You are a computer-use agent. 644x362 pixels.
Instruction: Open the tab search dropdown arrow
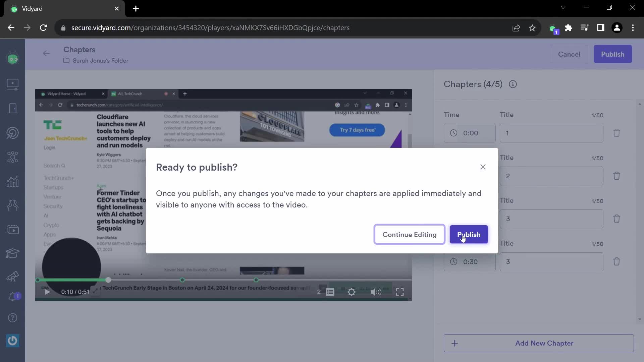click(563, 7)
